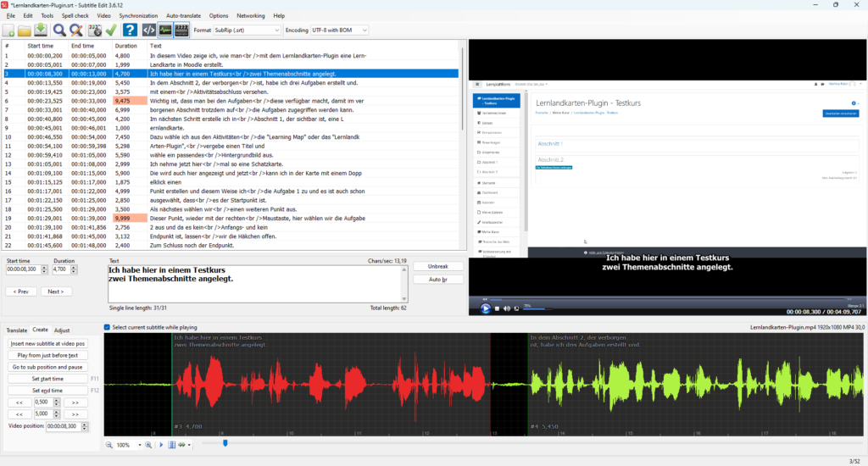Open Replace with the magnifier-and-pencil icon
The image size is (868, 466).
(x=75, y=31)
